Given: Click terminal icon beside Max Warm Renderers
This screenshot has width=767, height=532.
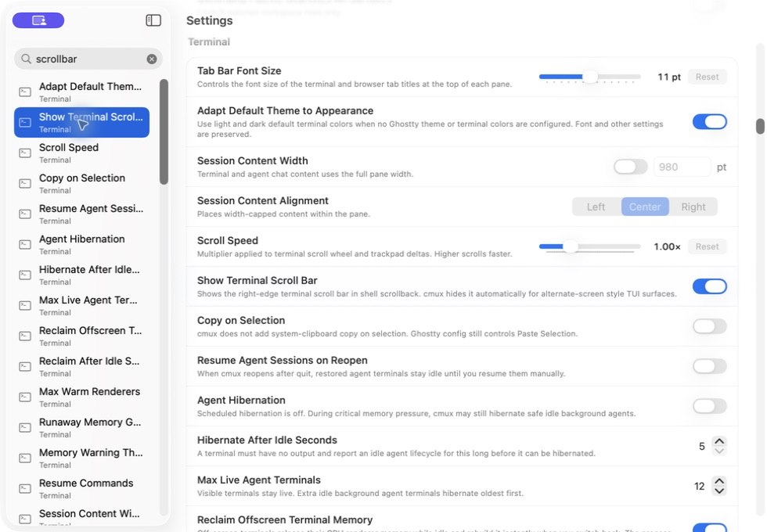Looking at the screenshot, I should pyautogui.click(x=25, y=397).
